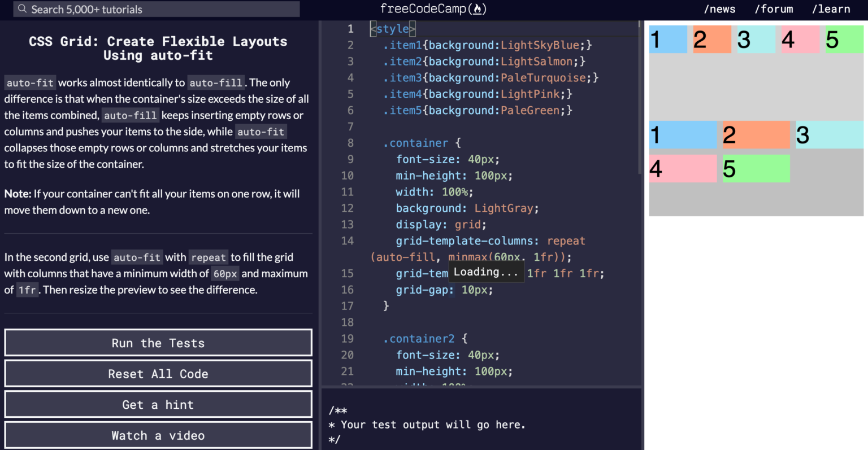Click the test output console area

(480, 423)
